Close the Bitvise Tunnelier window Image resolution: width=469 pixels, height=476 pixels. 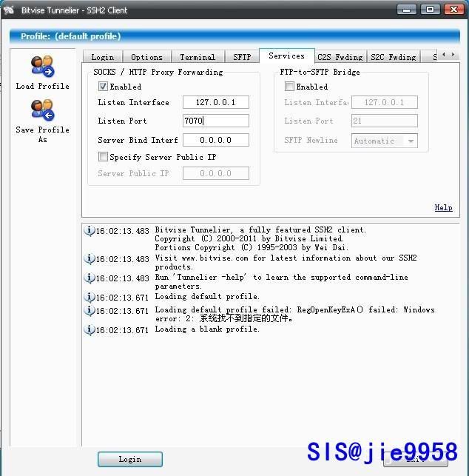453,10
